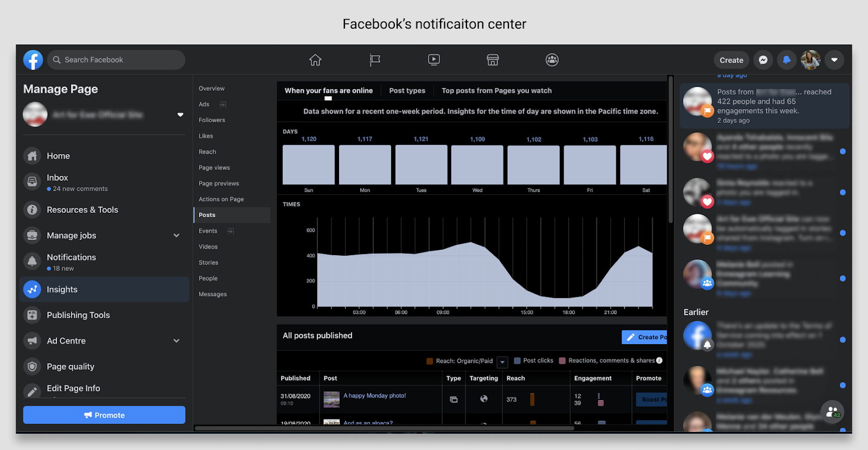This screenshot has height=450, width=868.
Task: Click the Create Post button
Action: click(644, 337)
